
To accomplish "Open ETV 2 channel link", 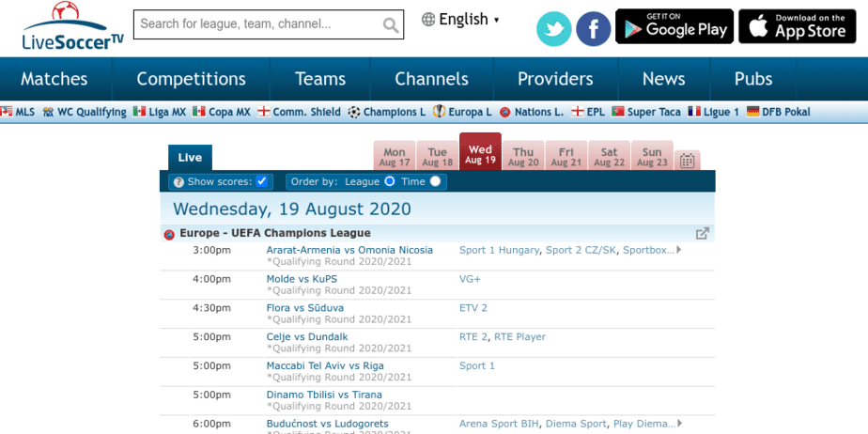I will [473, 308].
